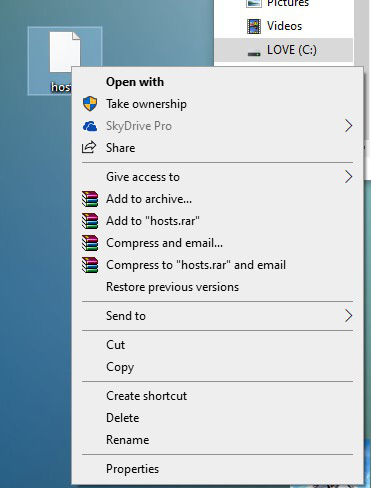Viewport: 371px width, 488px height.
Task: Select Pictures in the Explorer navigation pane
Action: coord(284,4)
